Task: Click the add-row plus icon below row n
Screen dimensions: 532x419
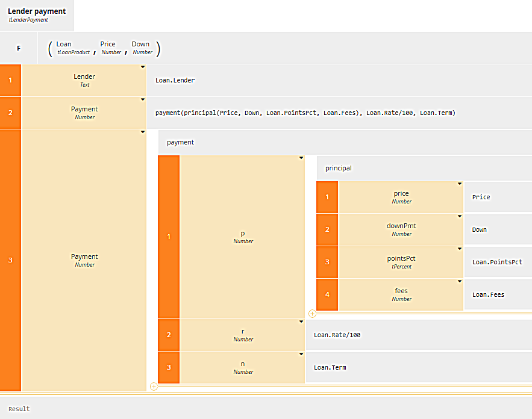Action: (x=154, y=386)
